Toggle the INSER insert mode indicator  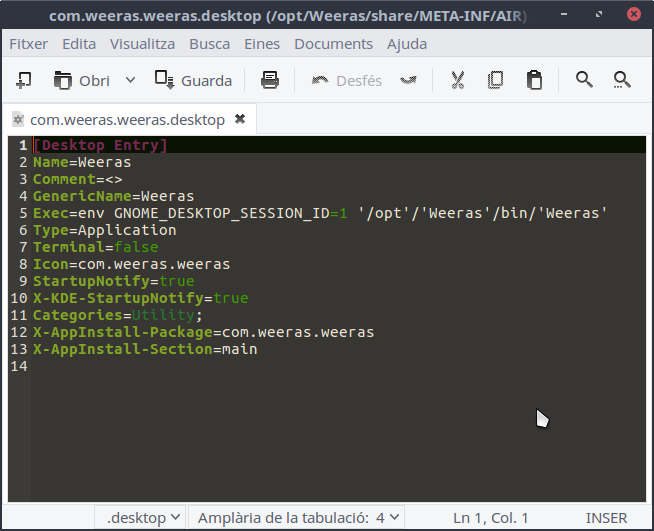click(x=606, y=517)
